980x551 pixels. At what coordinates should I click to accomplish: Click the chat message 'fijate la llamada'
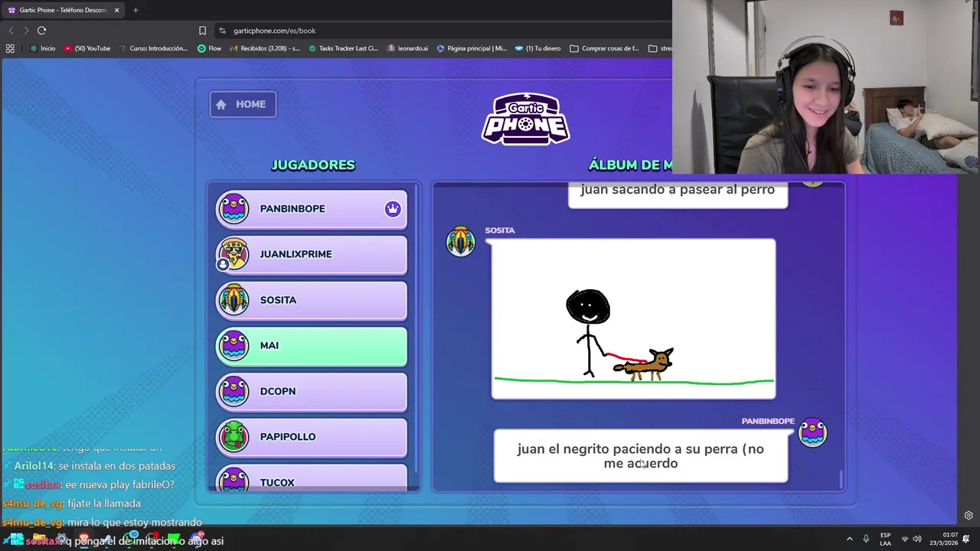pyautogui.click(x=72, y=504)
